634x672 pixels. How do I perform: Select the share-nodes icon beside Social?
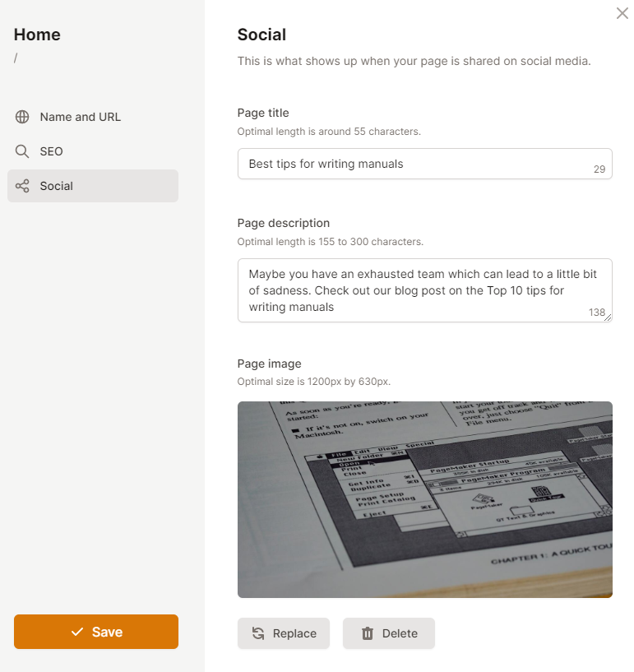coord(22,186)
